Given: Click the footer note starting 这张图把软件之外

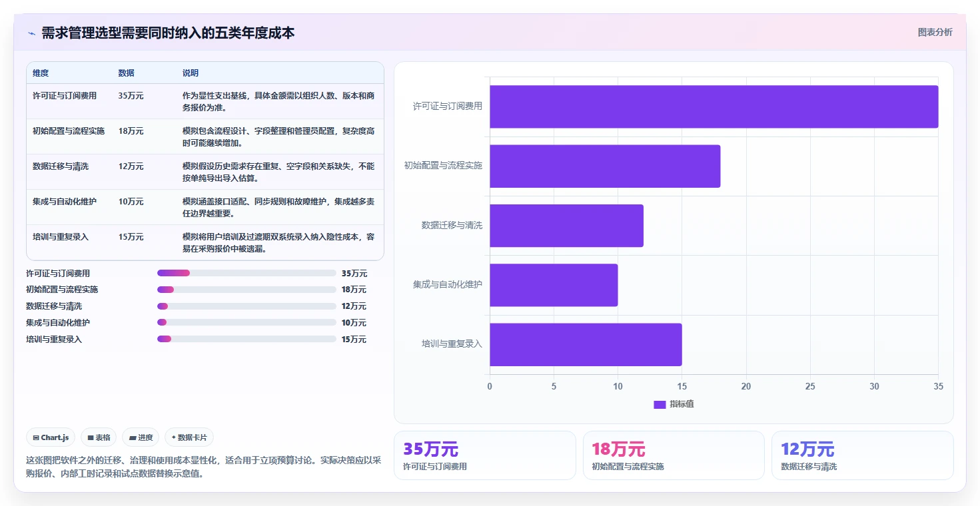Looking at the screenshot, I should tap(203, 467).
